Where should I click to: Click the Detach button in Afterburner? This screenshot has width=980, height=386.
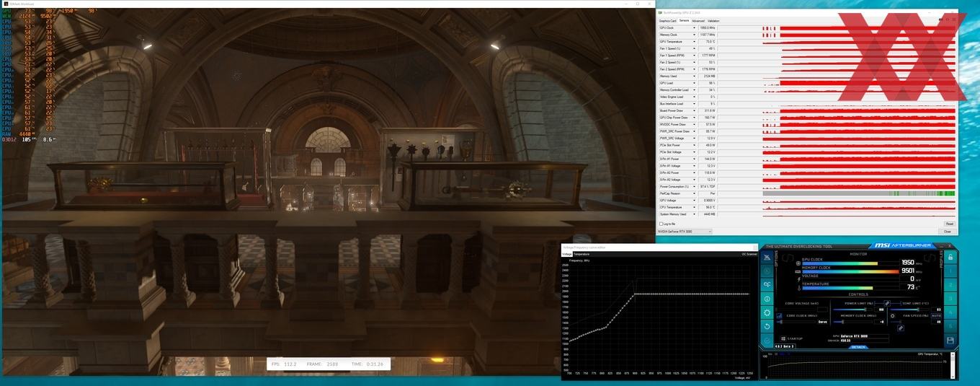(x=858, y=347)
